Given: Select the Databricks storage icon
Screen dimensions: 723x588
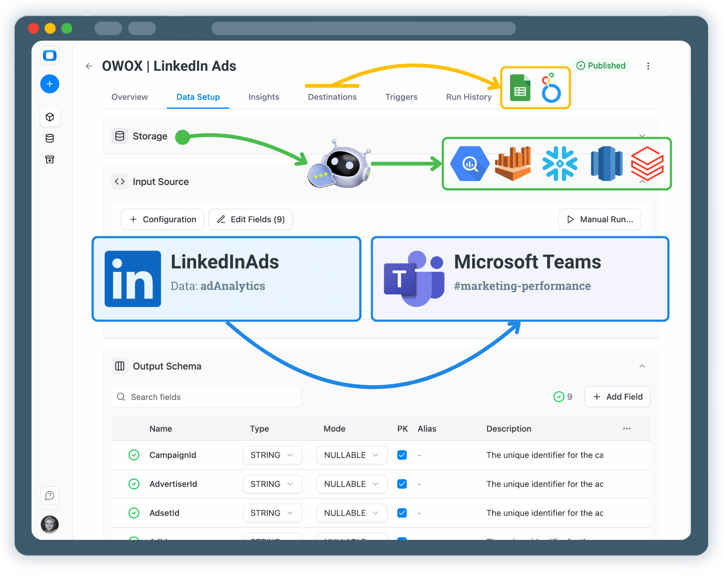Looking at the screenshot, I should point(647,163).
